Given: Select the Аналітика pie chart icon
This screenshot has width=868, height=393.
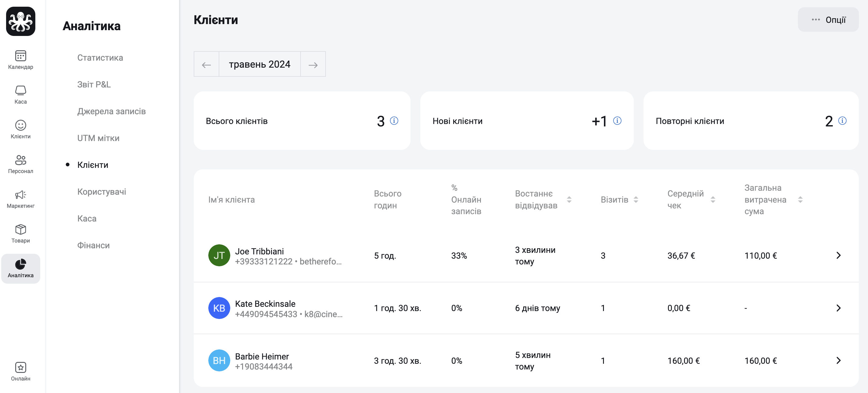Looking at the screenshot, I should pos(20,264).
